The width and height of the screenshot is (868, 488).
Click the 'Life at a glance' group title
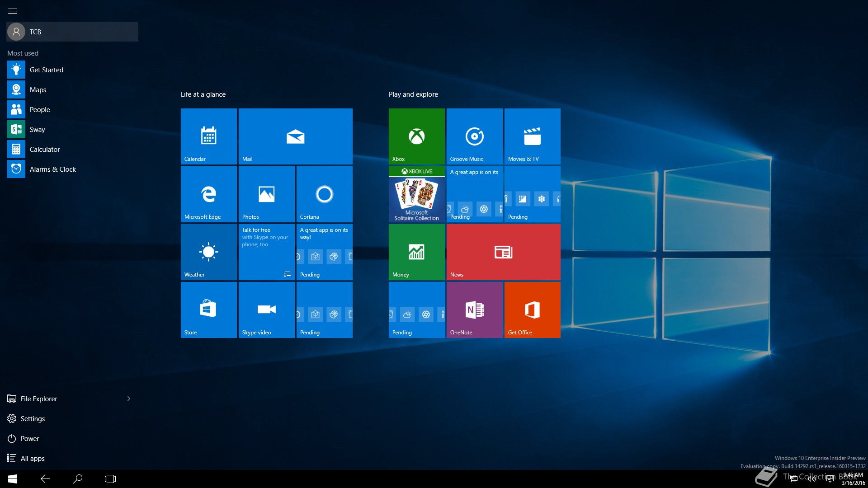tap(203, 94)
